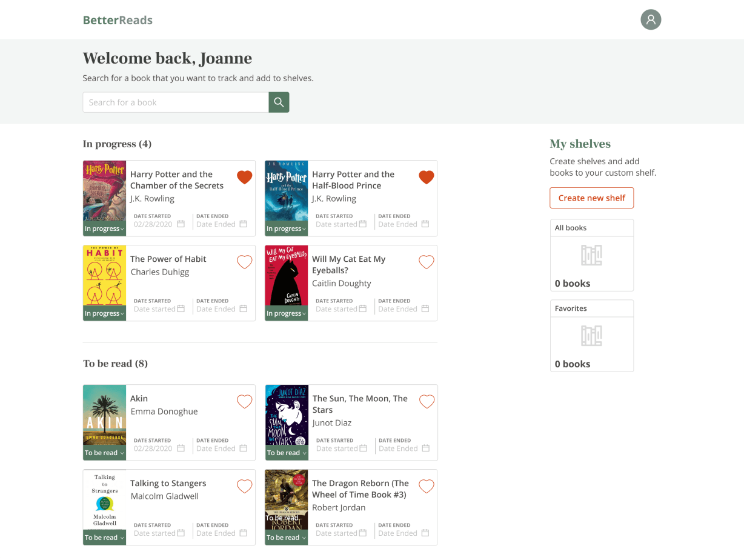Open 'Harry Potter and the Chamber of the Secrets' title
The height and width of the screenshot is (560, 744).
pos(177,180)
